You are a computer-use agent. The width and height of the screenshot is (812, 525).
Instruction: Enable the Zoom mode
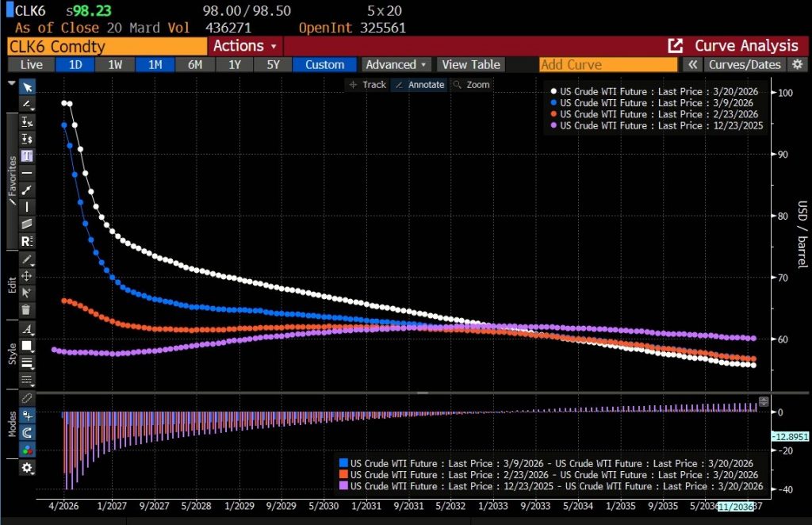coord(471,85)
